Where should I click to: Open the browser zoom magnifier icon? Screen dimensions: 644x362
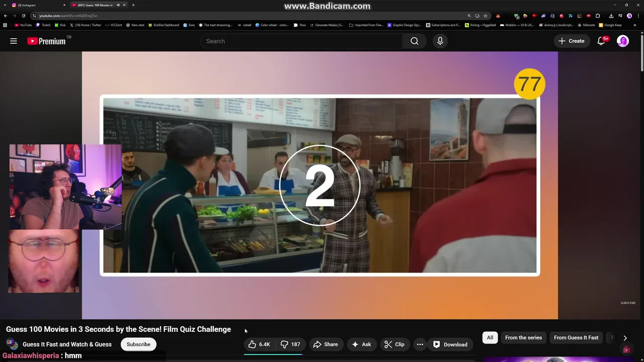coord(469,16)
